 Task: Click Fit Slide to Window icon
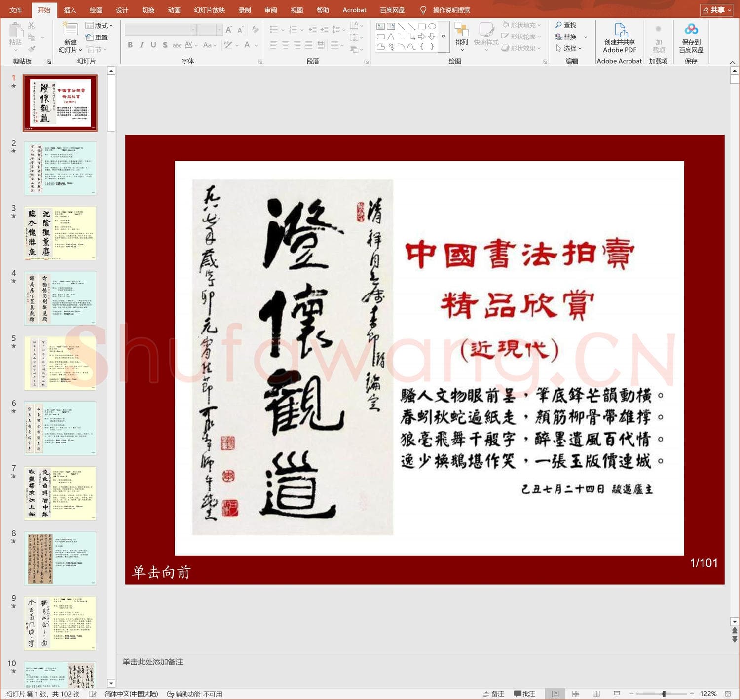click(728, 694)
